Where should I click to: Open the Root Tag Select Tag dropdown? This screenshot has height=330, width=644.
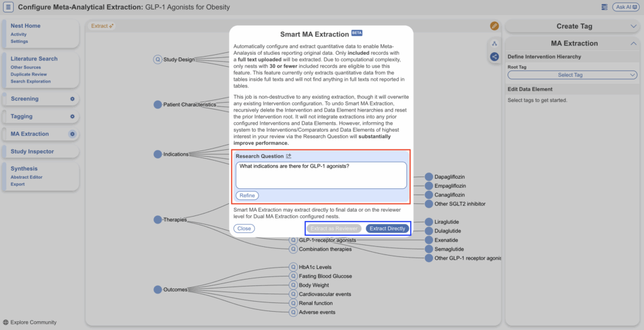tap(572, 75)
